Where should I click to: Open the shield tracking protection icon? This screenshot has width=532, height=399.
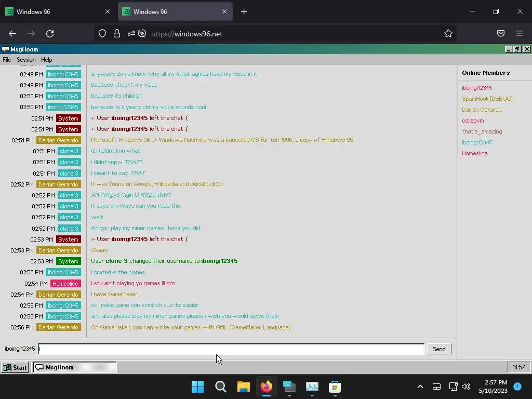tap(102, 33)
